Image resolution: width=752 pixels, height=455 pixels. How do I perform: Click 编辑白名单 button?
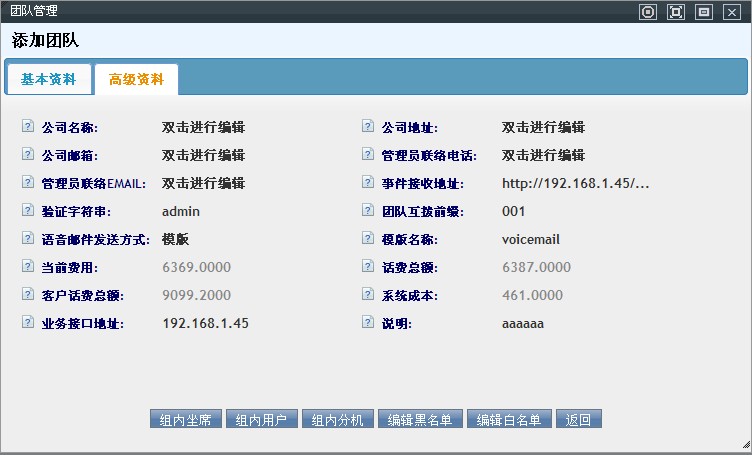point(508,419)
